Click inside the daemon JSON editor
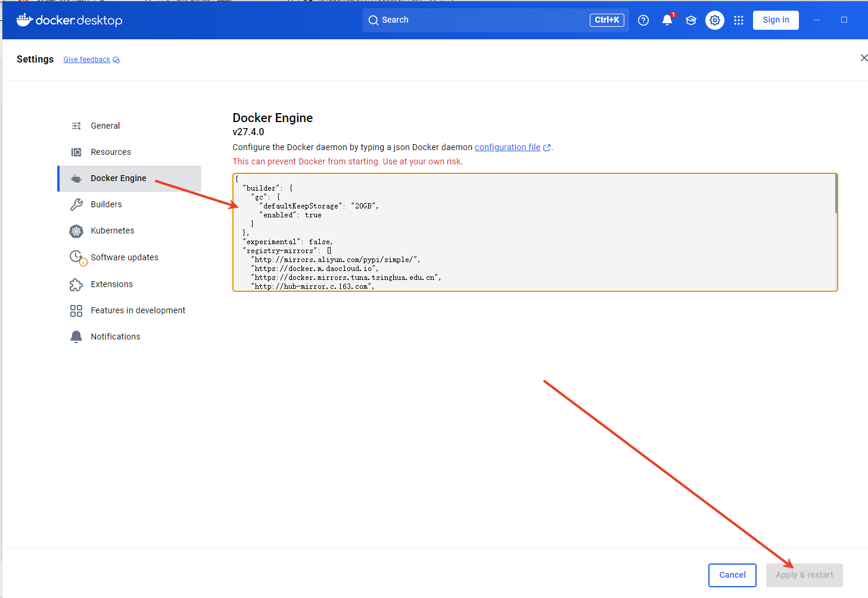The image size is (868, 598). [535, 232]
